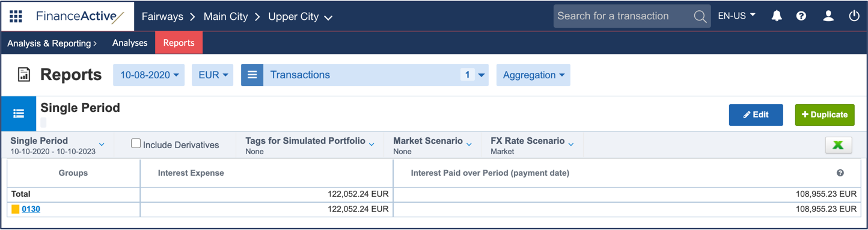Viewport: 868px width, 230px height.
Task: Click the notifications bell icon
Action: pyautogui.click(x=777, y=16)
